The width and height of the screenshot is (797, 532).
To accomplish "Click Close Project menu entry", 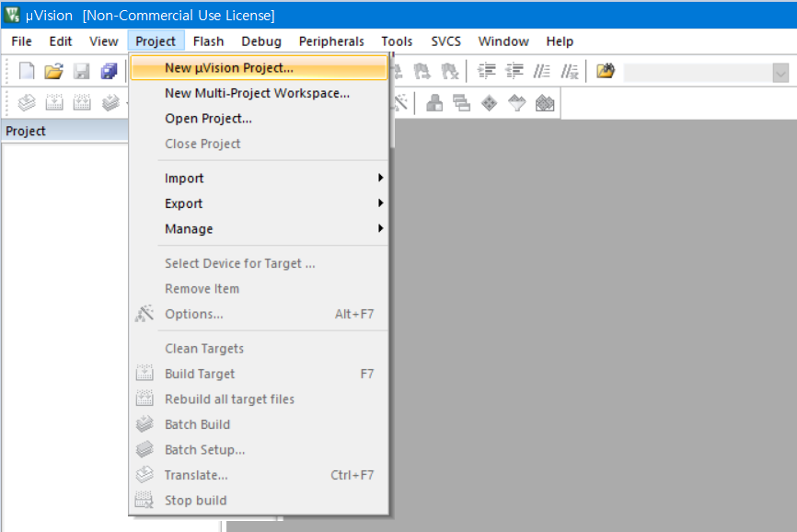I will [x=259, y=144].
